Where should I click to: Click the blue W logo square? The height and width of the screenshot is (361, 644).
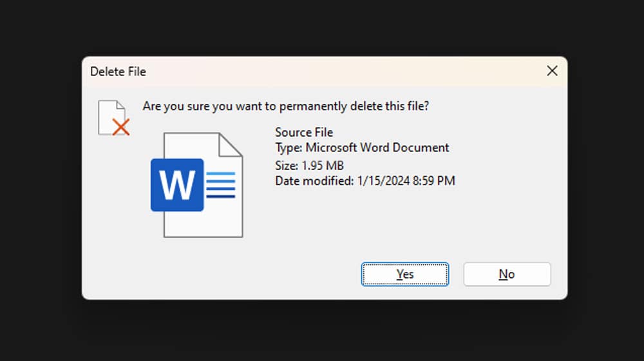[x=177, y=185]
